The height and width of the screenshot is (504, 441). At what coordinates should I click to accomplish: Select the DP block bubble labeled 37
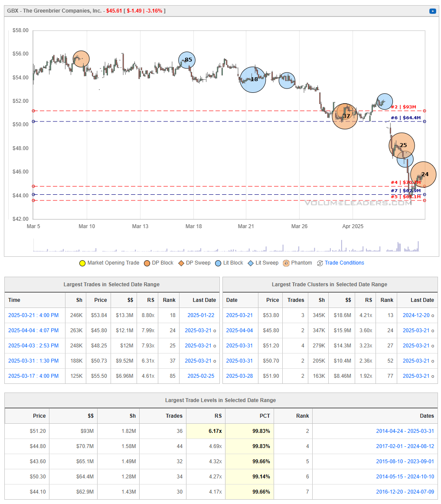coord(345,116)
